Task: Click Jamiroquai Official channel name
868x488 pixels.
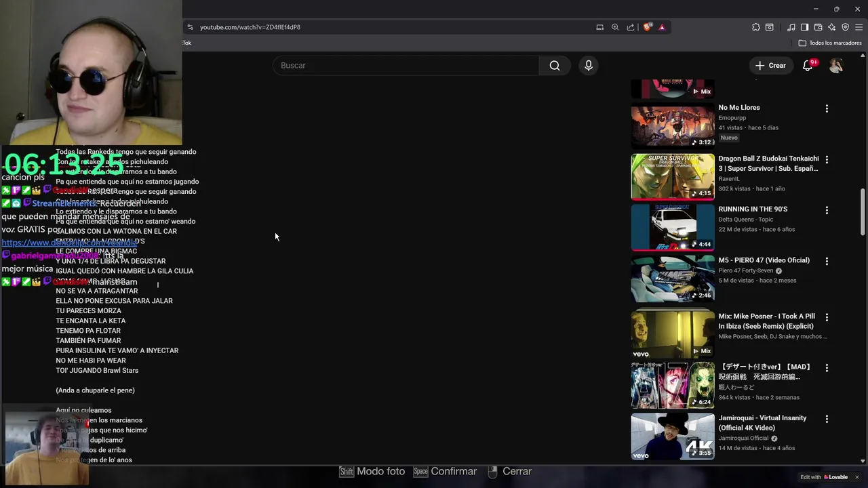Action: pyautogui.click(x=743, y=438)
